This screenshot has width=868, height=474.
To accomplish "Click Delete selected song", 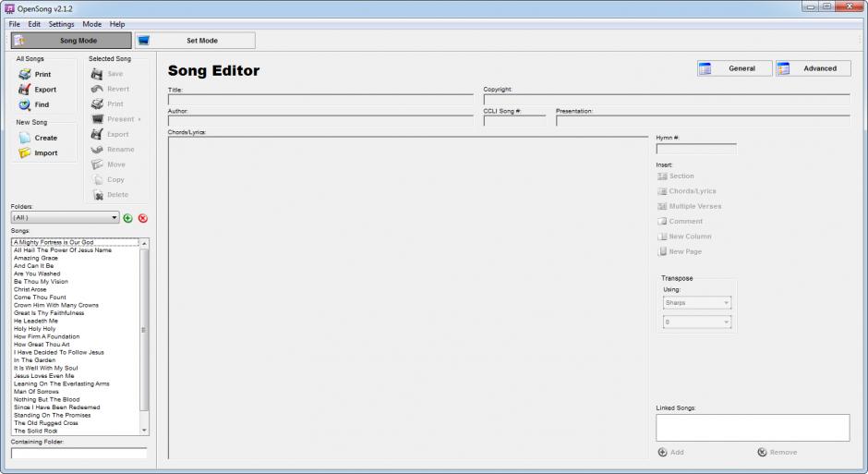I will pyautogui.click(x=110, y=194).
